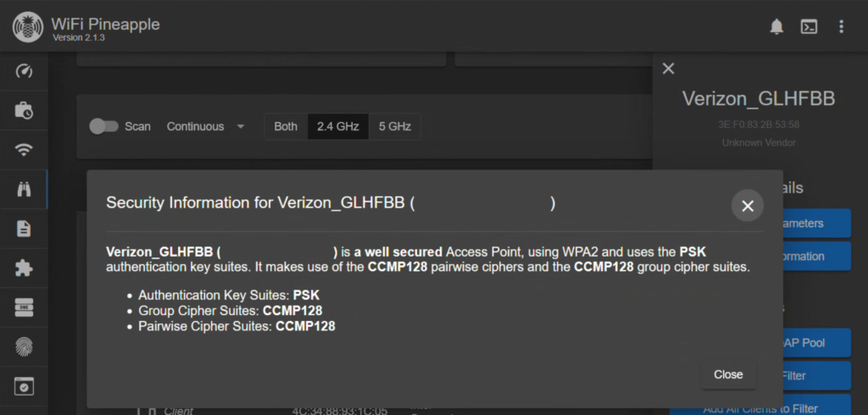Launch the web terminal icon
This screenshot has height=415, width=868.
pos(809,26)
